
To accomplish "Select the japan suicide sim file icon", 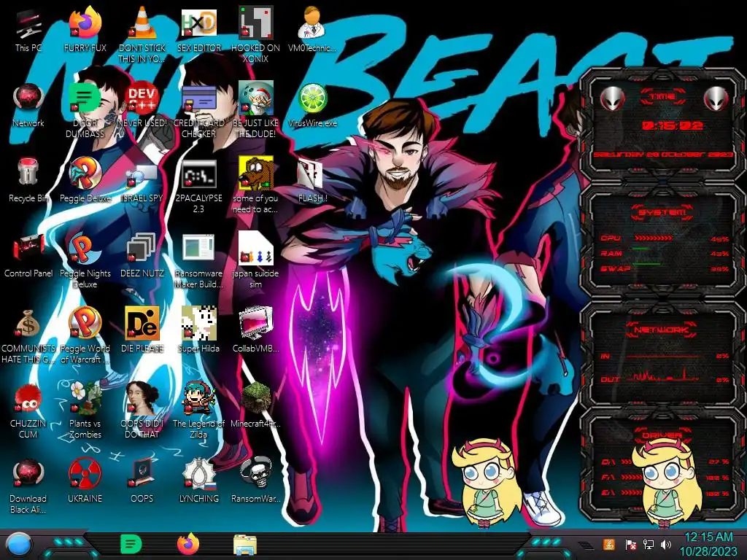I will 256,249.
